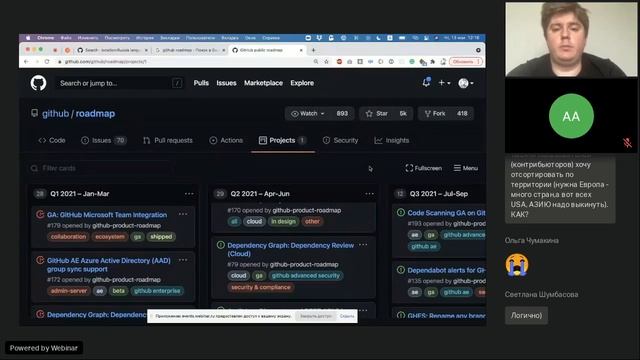This screenshot has height=360, width=640.
Task: Focus the Filter cards field
Action: pyautogui.click(x=100, y=168)
